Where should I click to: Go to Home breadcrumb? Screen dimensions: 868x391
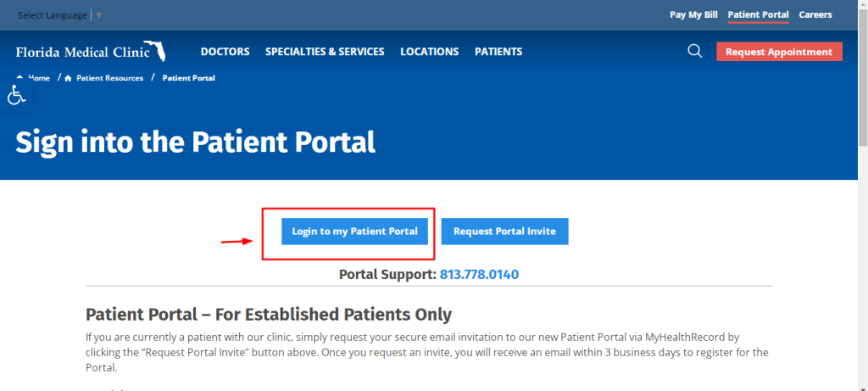click(39, 78)
